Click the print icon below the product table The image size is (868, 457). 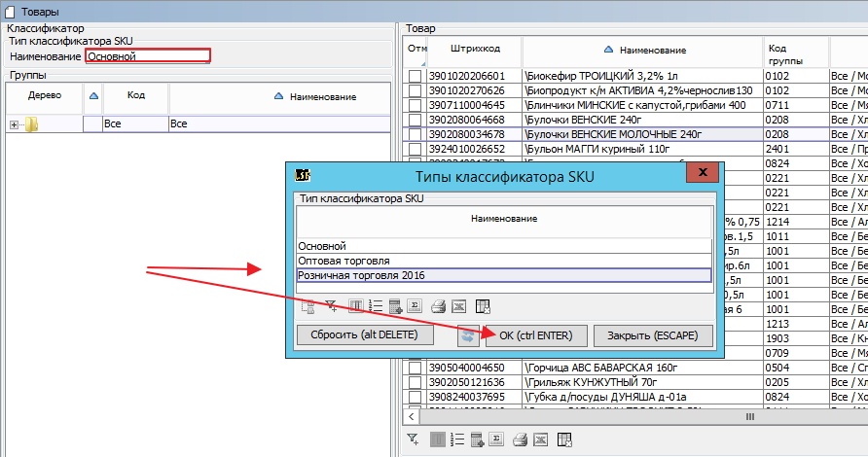(520, 440)
